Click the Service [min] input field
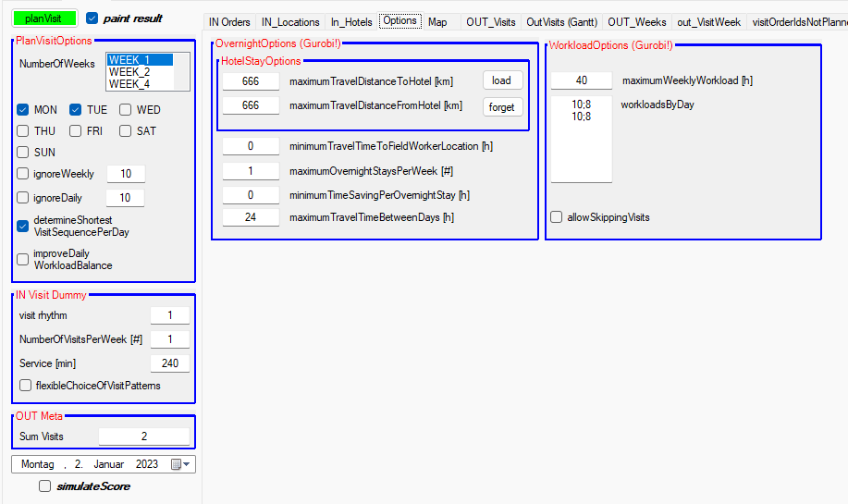848x504 pixels. click(170, 363)
